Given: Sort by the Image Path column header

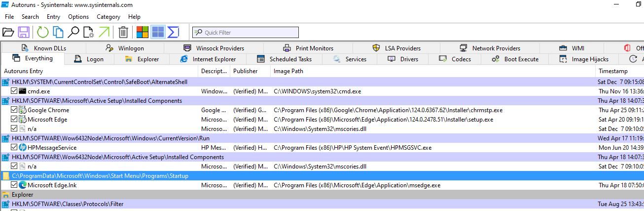Looking at the screenshot, I should click(433, 71).
